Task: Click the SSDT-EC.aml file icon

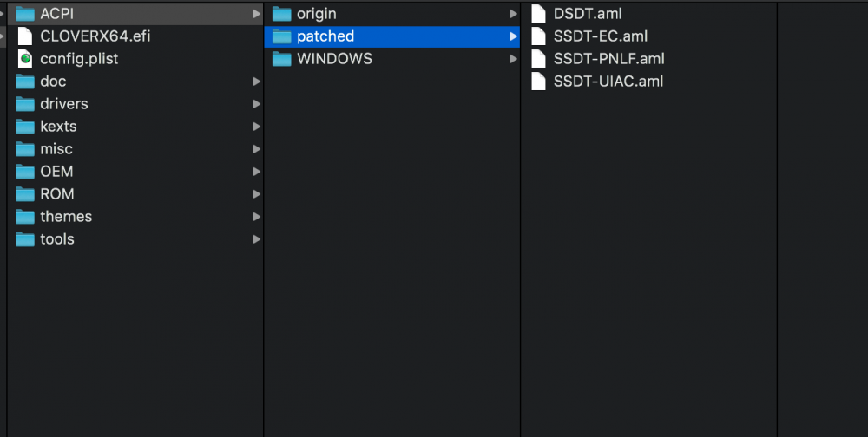Action: [538, 36]
